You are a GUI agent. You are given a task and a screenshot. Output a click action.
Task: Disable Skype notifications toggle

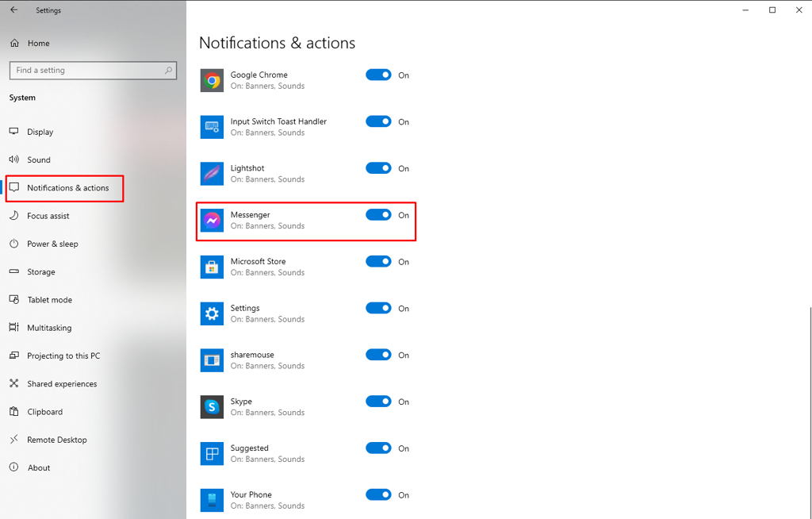coord(378,402)
